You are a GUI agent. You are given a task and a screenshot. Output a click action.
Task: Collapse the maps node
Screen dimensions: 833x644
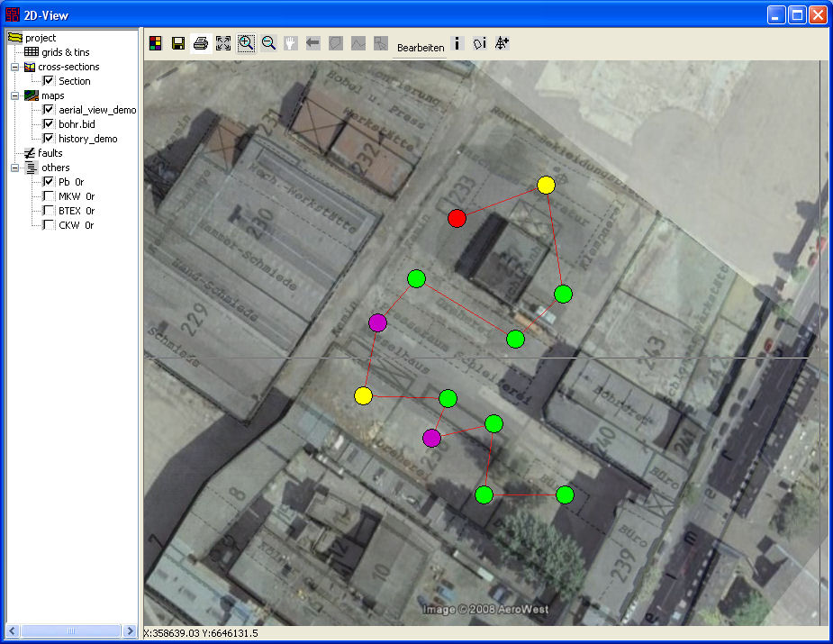coord(15,95)
